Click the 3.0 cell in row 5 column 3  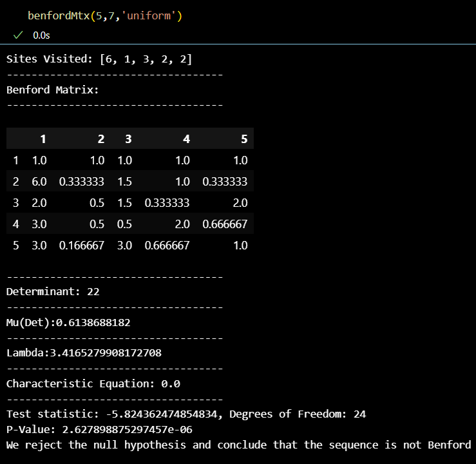(124, 246)
